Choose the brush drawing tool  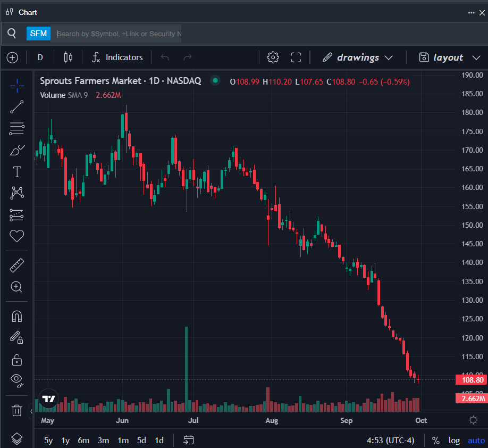pos(17,151)
